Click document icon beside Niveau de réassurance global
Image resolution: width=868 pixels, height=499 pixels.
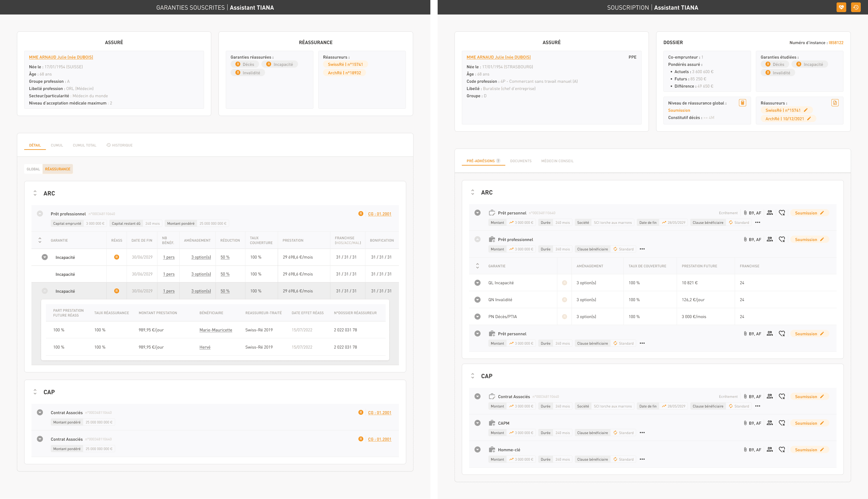coord(742,103)
